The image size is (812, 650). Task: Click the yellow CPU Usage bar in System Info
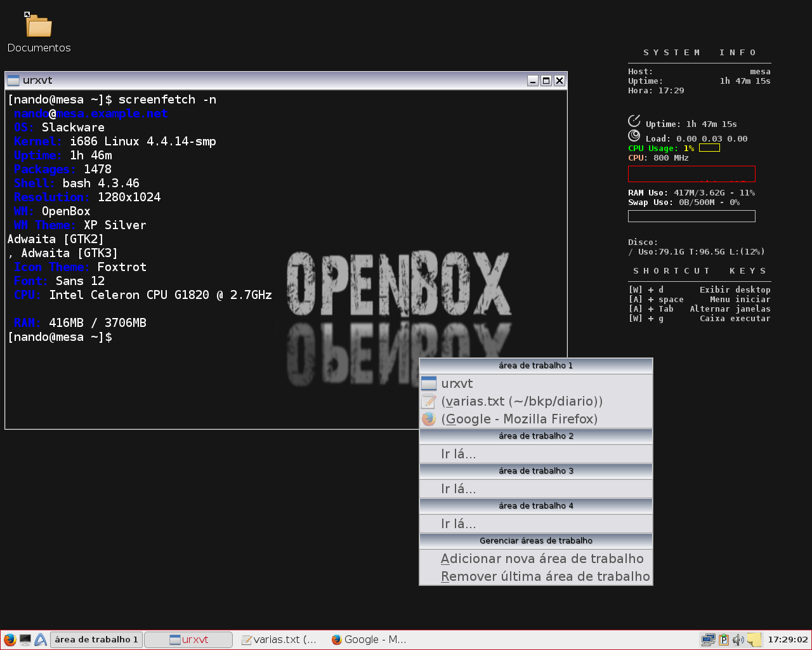click(x=709, y=148)
